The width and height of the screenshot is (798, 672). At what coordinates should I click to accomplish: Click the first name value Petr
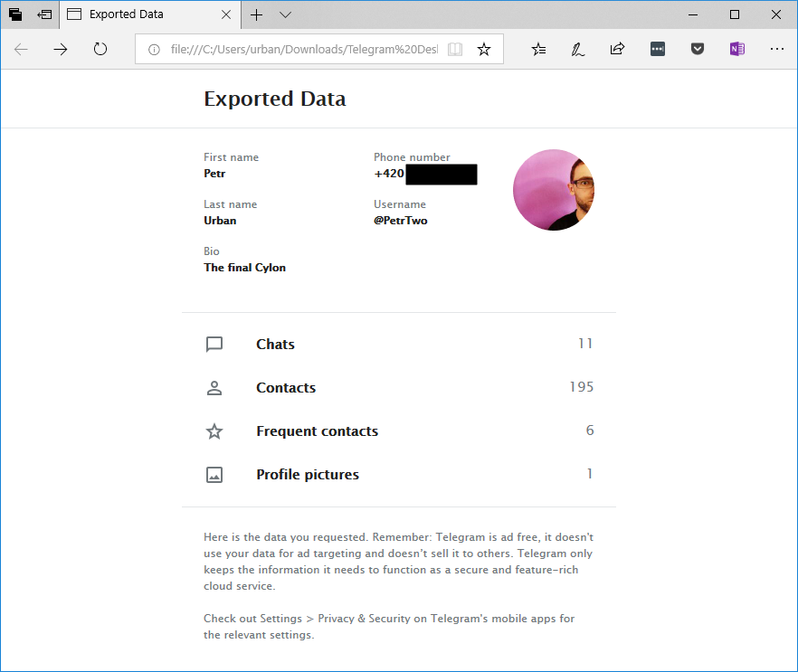[x=214, y=174]
